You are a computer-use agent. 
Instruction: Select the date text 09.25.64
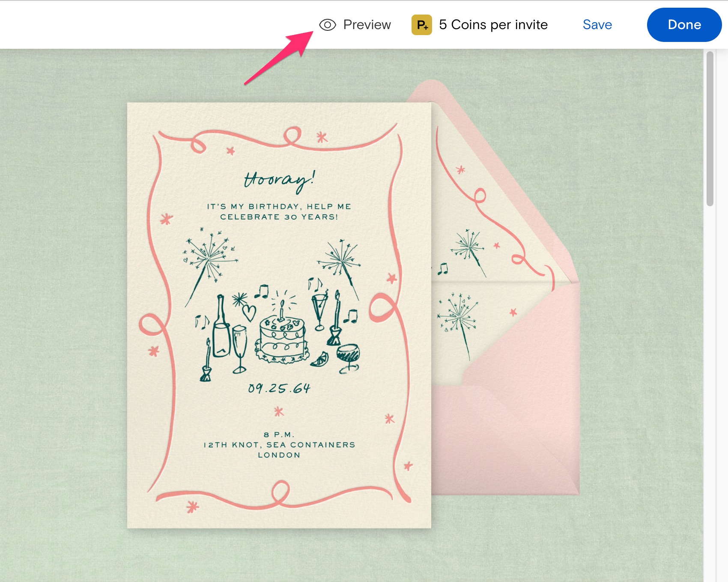point(279,388)
